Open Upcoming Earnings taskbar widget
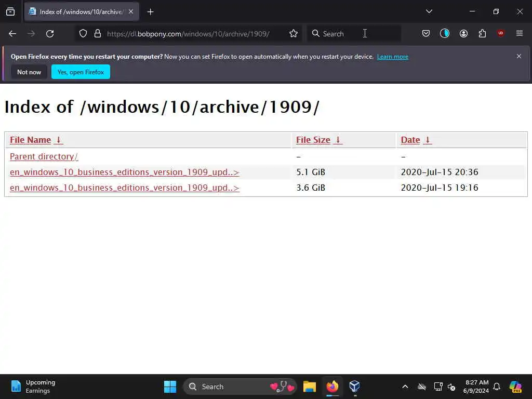This screenshot has width=532, height=399. [33, 387]
